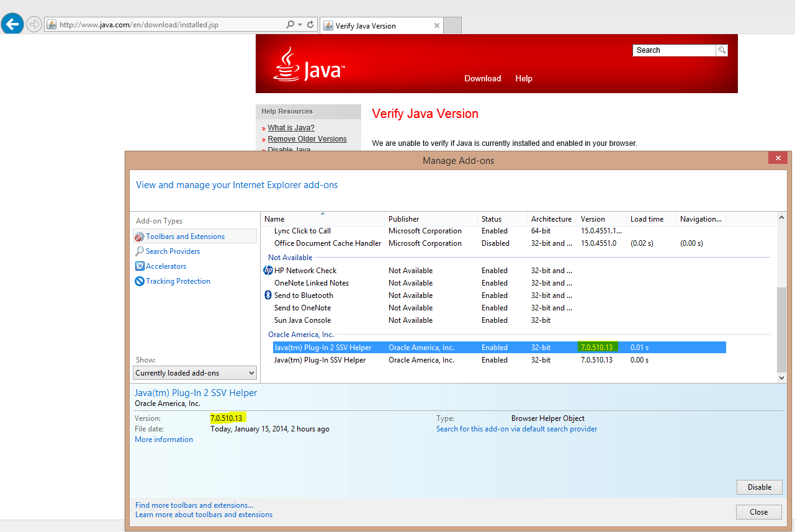Close the Verify Java Version tab
Screen dimensions: 795x532
point(437,25)
